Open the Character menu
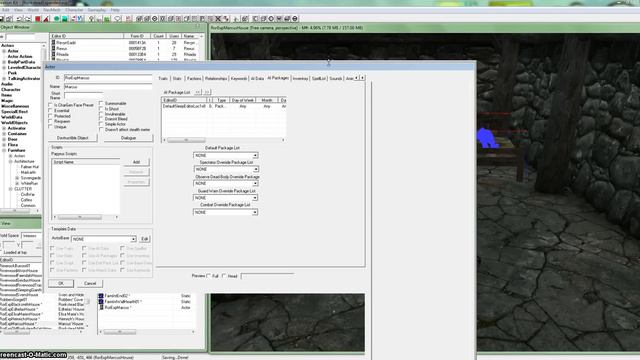640x360 pixels. (74, 10)
